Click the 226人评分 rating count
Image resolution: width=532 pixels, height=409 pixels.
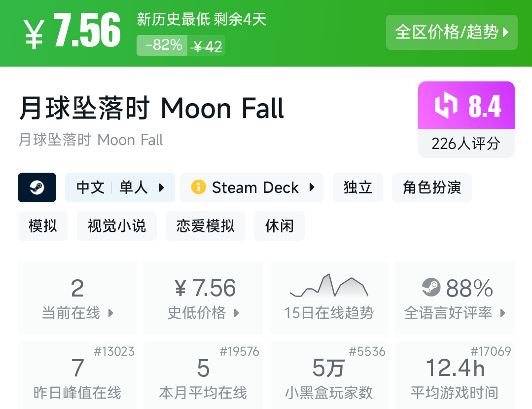(x=466, y=144)
